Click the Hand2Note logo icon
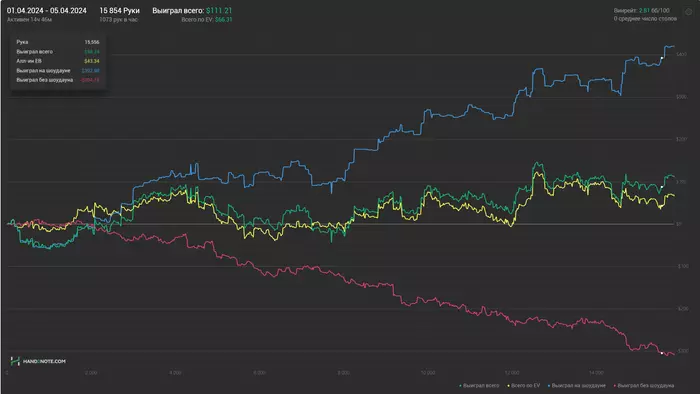The image size is (700, 394). [x=15, y=361]
